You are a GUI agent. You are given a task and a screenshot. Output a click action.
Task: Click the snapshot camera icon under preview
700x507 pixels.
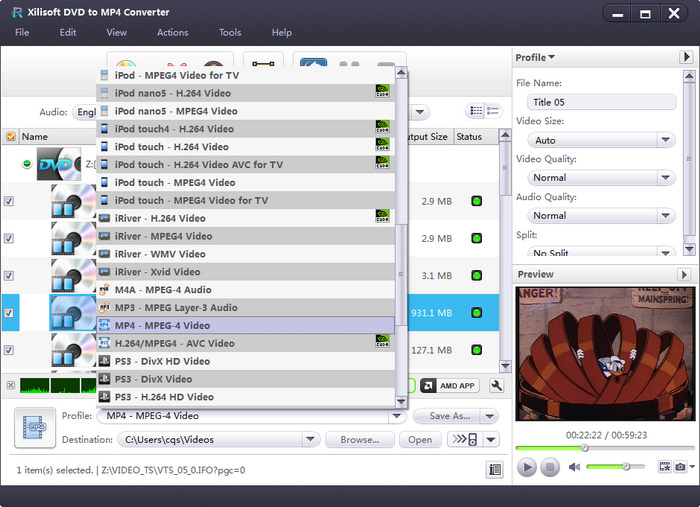tap(680, 467)
